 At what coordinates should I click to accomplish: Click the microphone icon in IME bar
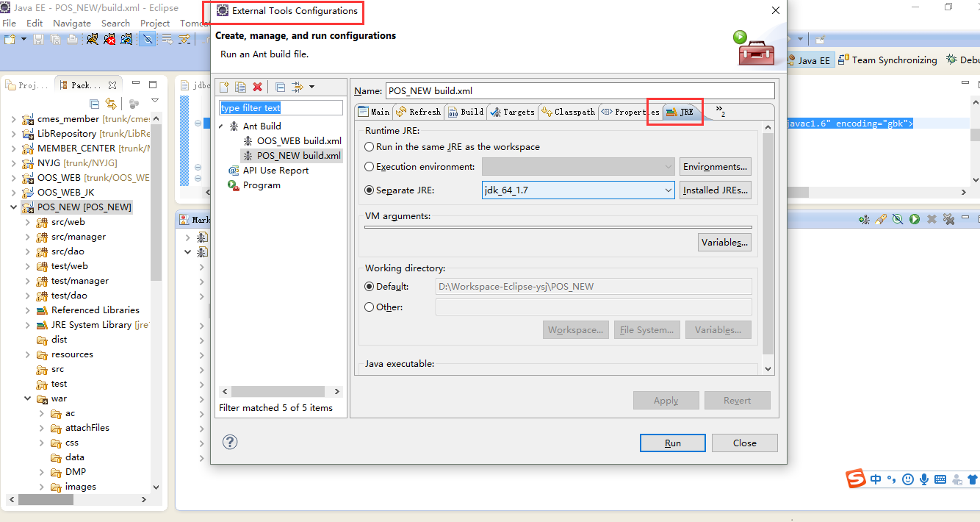tap(924, 479)
